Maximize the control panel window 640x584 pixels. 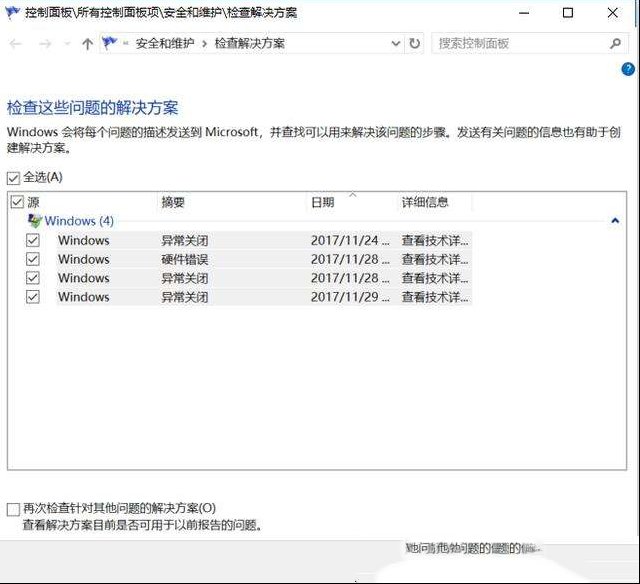[568, 13]
